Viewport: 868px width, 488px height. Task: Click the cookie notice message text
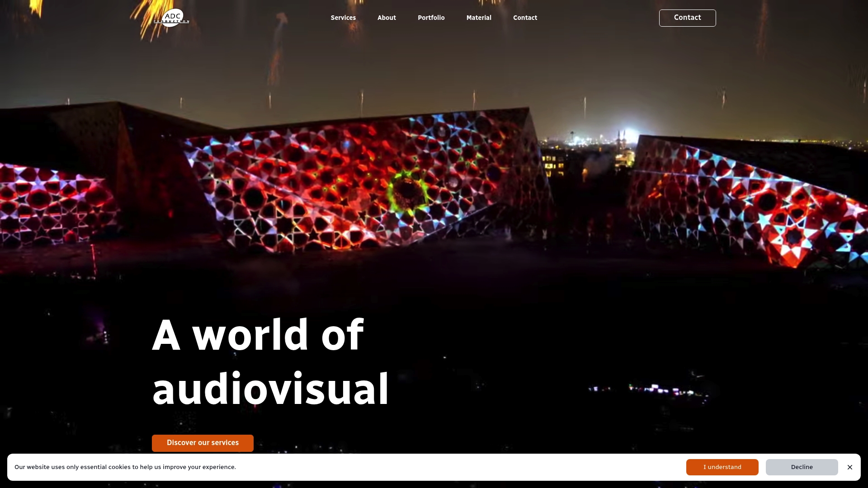tap(125, 467)
